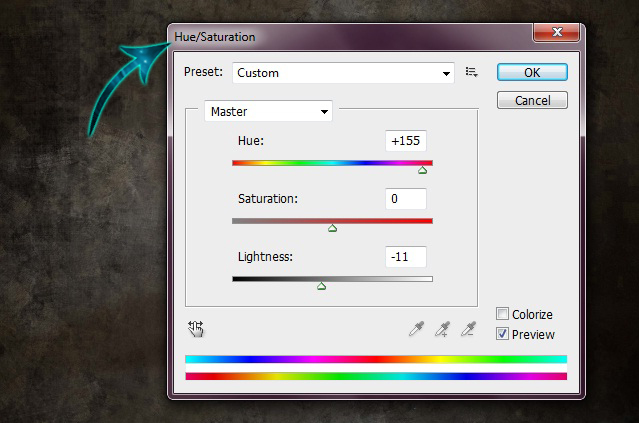Enable the Colorize checkbox
Screen dimensions: 639x423
coord(502,314)
